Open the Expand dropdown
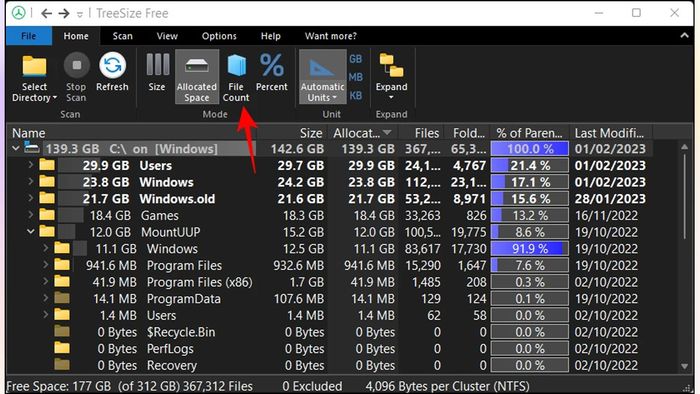The image size is (700, 394). click(392, 77)
